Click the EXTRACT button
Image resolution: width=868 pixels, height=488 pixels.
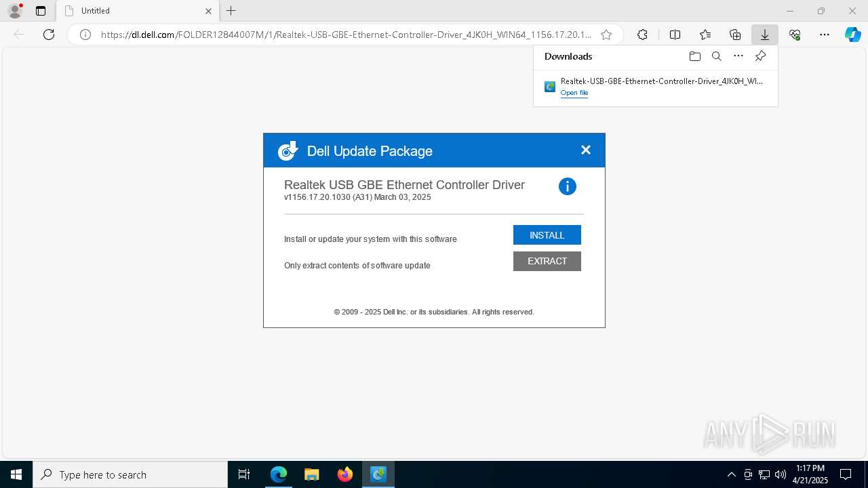click(x=547, y=261)
